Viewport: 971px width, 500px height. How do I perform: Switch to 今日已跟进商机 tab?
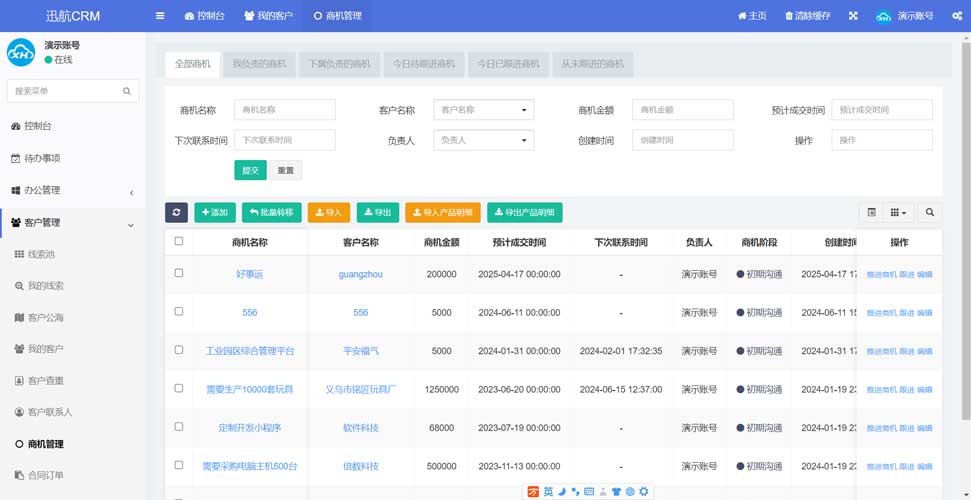(x=508, y=64)
